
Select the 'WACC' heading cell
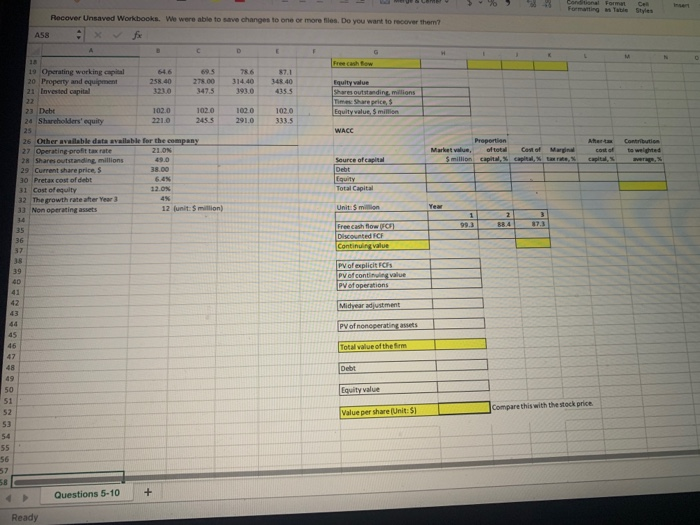(344, 130)
